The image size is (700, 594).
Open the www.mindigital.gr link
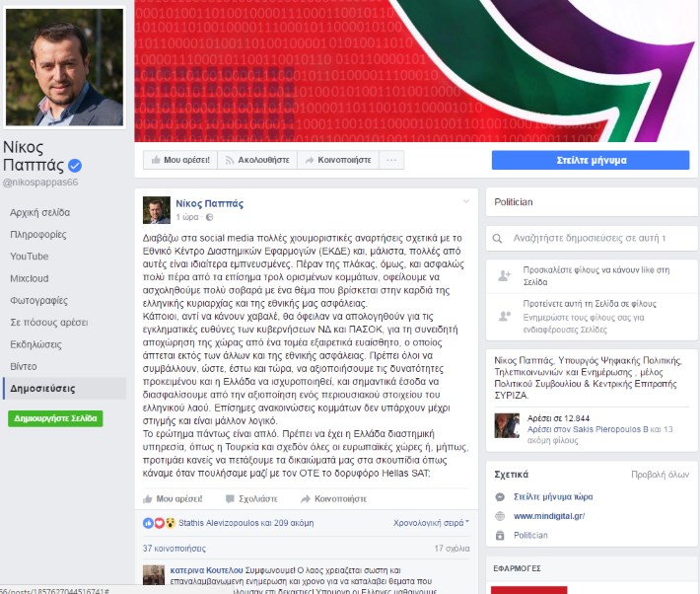pos(549,516)
